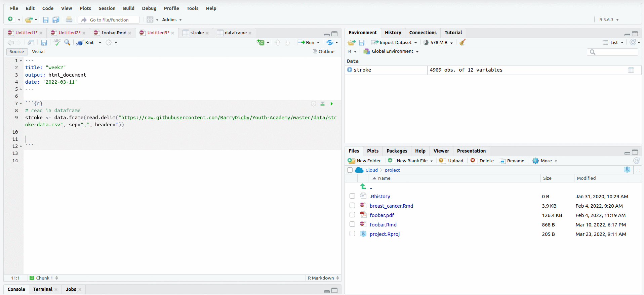
Task: Click the load workspace icon in Environment
Action: [x=352, y=42]
